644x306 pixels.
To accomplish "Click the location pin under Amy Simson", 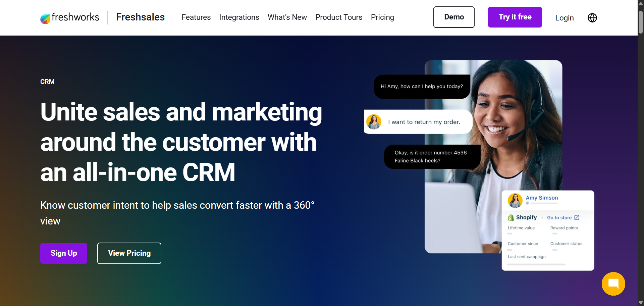I will (528, 203).
